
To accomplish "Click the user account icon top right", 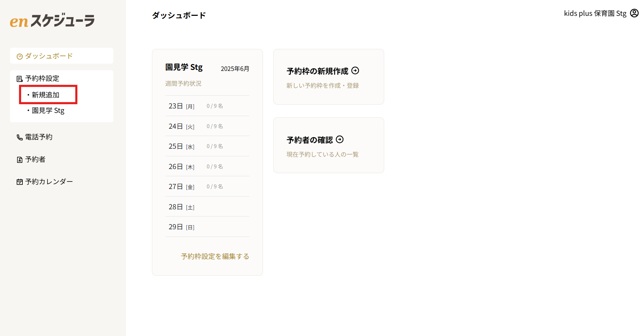I will (634, 13).
